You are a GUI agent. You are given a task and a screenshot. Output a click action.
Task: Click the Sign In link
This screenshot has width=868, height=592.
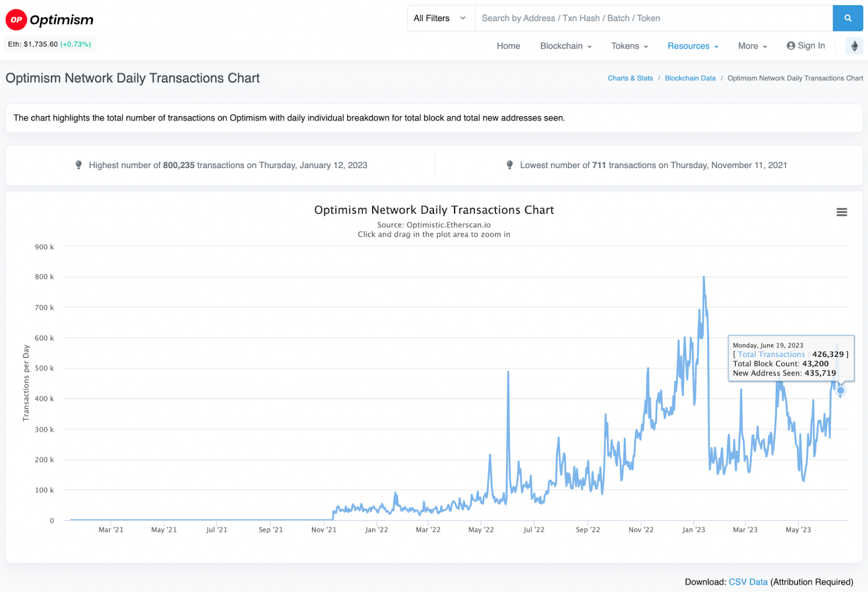click(806, 46)
